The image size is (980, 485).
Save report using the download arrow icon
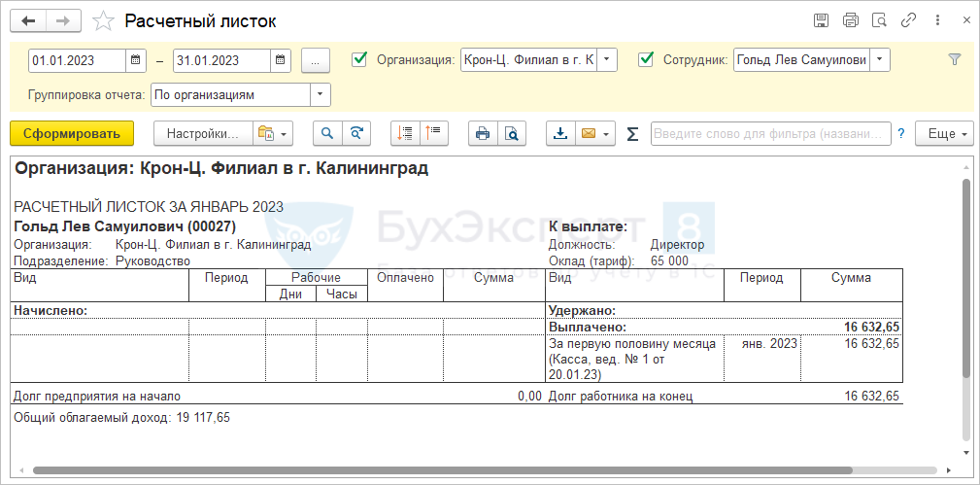[559, 134]
